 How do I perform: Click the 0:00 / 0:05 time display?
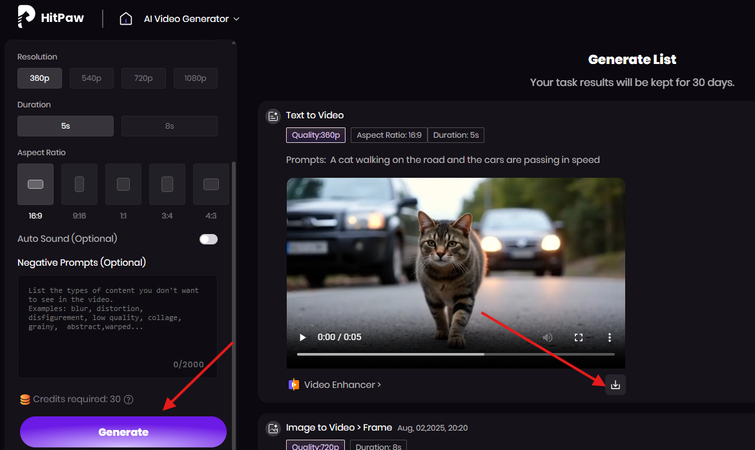(339, 337)
